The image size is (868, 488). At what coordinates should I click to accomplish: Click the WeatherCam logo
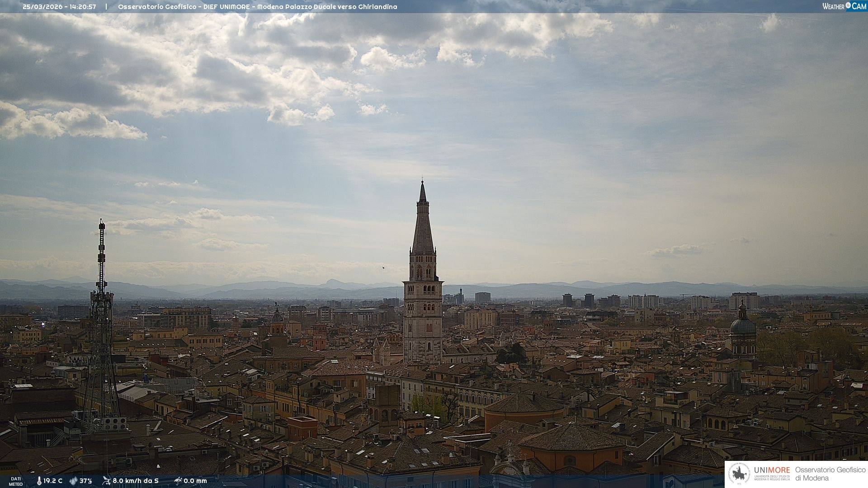[x=844, y=6]
